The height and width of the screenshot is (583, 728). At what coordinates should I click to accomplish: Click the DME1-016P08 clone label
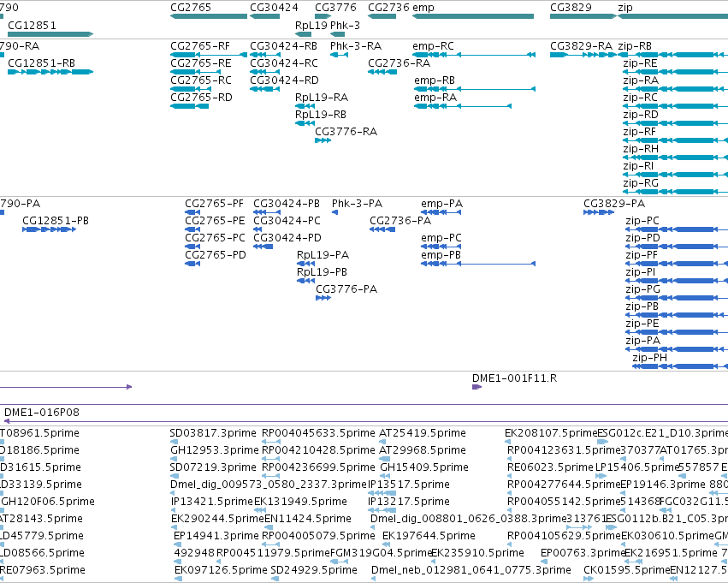point(42,413)
